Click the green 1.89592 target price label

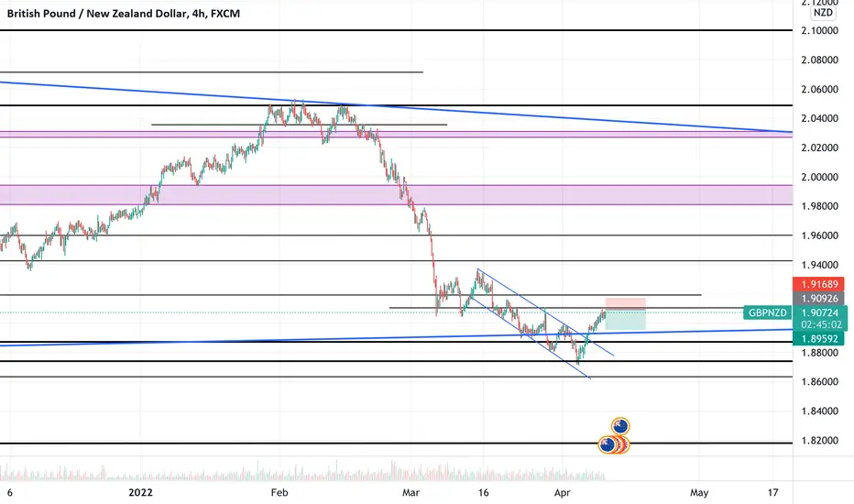pos(818,338)
